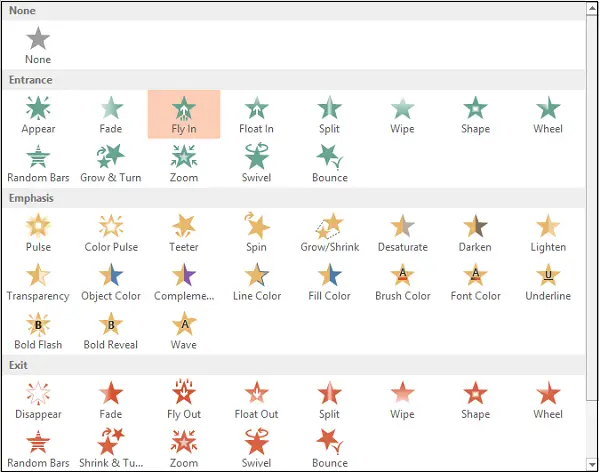
Task: Choose the Fly Out exit effect
Action: pos(184,400)
